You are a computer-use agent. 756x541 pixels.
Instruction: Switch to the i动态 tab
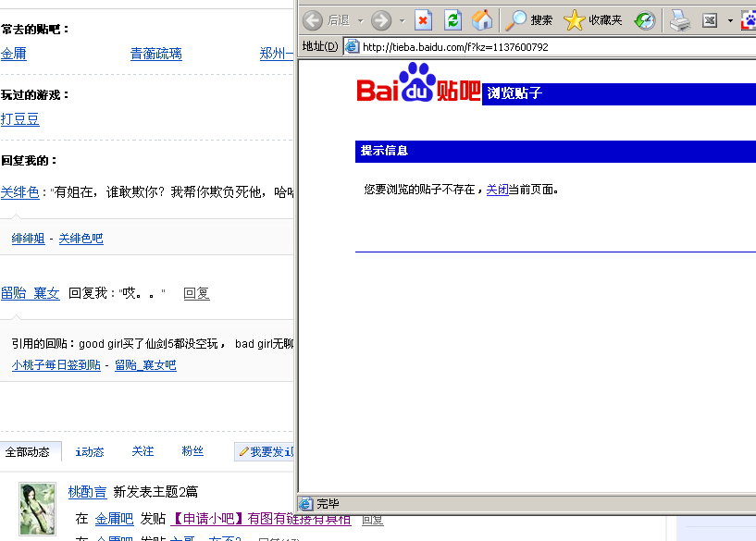pos(90,451)
